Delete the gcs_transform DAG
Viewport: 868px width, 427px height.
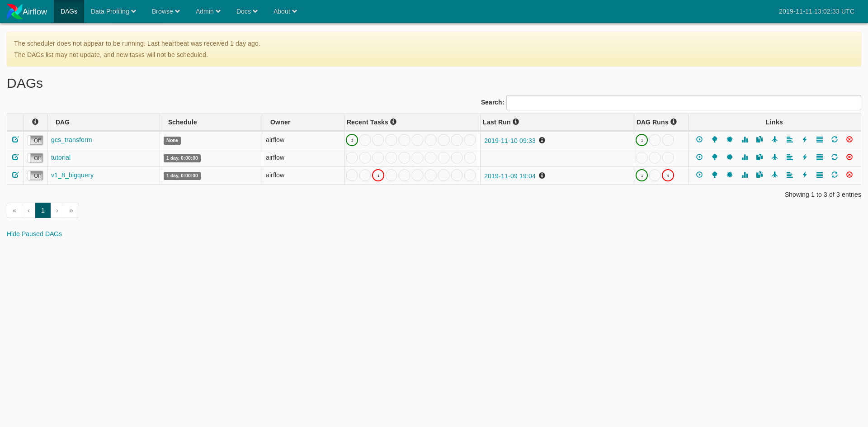pyautogui.click(x=849, y=140)
